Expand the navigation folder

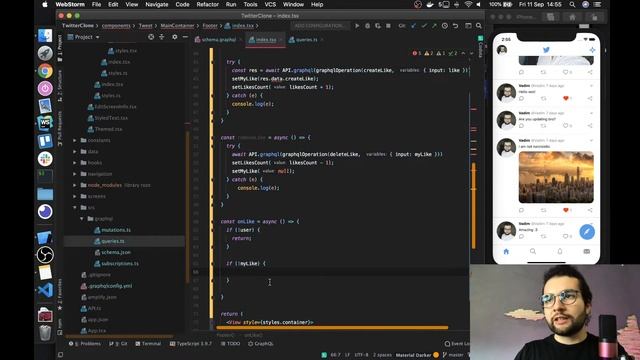(75, 174)
